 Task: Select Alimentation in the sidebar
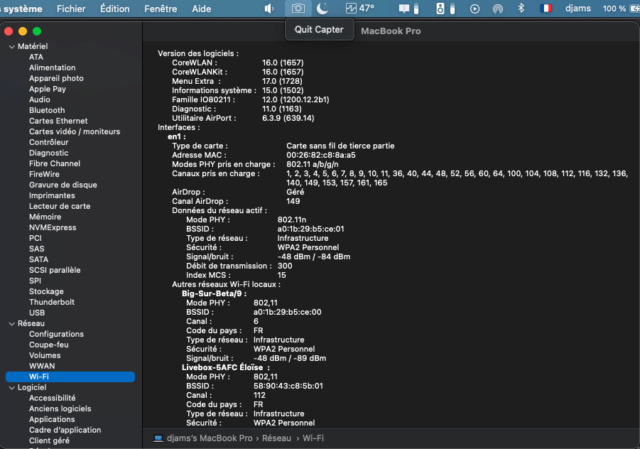click(x=52, y=68)
